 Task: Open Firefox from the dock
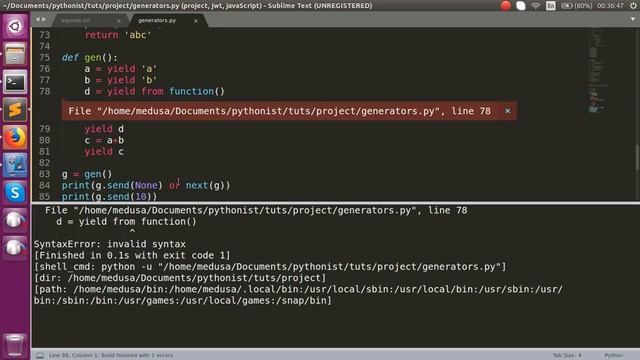(15, 137)
